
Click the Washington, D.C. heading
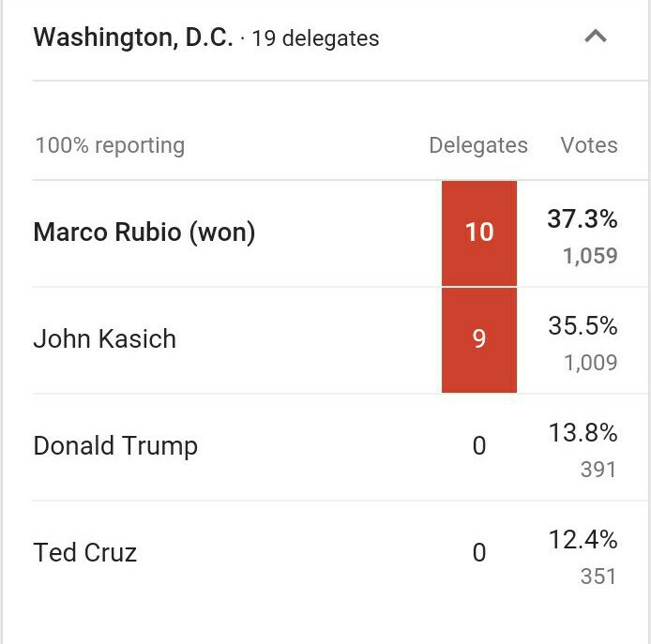click(x=132, y=37)
